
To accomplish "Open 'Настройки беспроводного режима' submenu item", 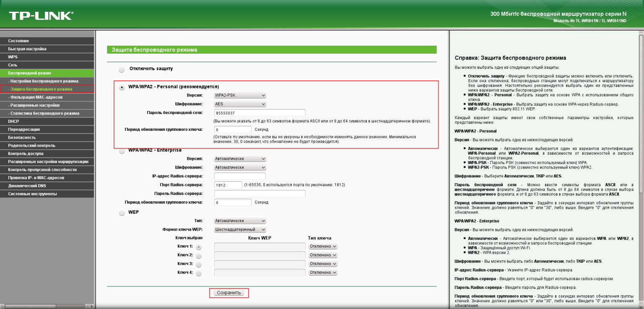I will pyautogui.click(x=44, y=81).
